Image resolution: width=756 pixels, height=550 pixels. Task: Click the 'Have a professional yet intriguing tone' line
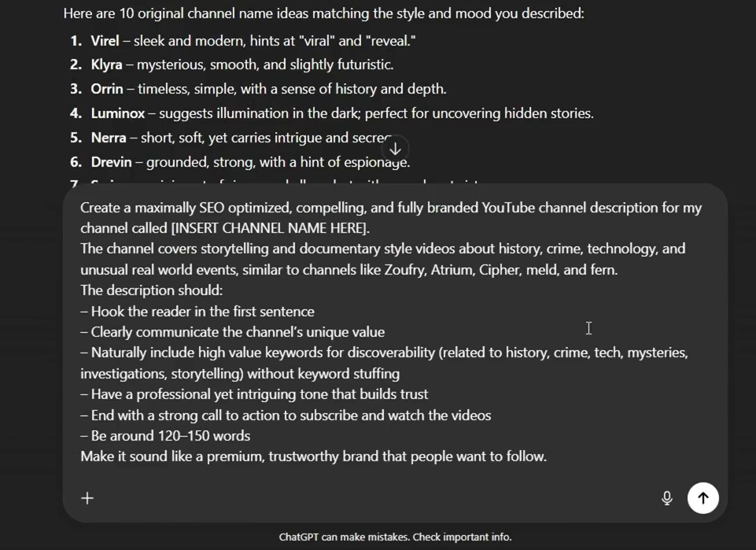tap(254, 394)
